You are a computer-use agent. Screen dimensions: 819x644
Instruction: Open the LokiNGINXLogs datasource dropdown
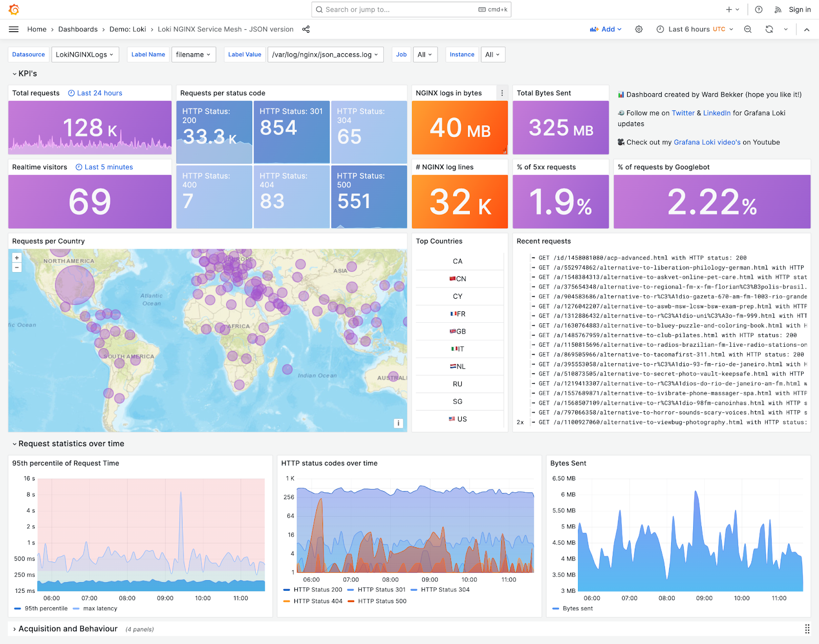point(85,55)
